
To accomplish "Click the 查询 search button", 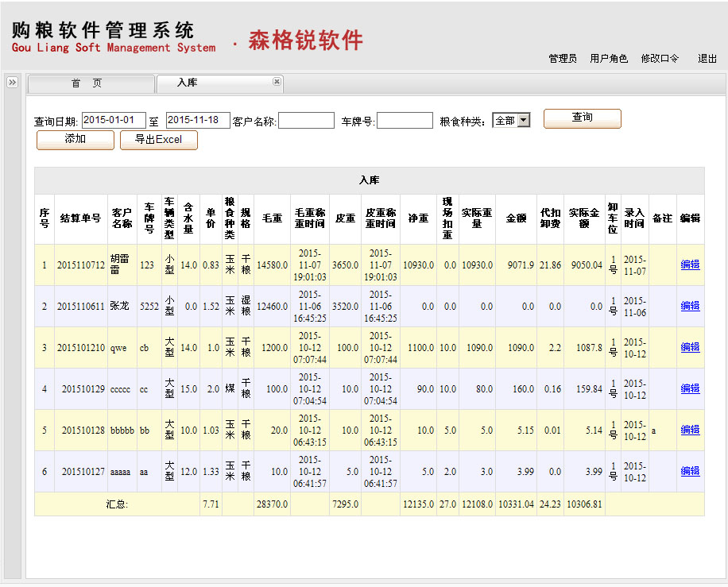I will (x=582, y=118).
